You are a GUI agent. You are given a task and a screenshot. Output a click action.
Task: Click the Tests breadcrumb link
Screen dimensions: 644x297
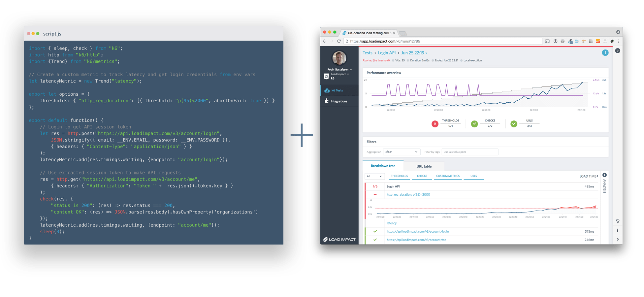tap(367, 52)
